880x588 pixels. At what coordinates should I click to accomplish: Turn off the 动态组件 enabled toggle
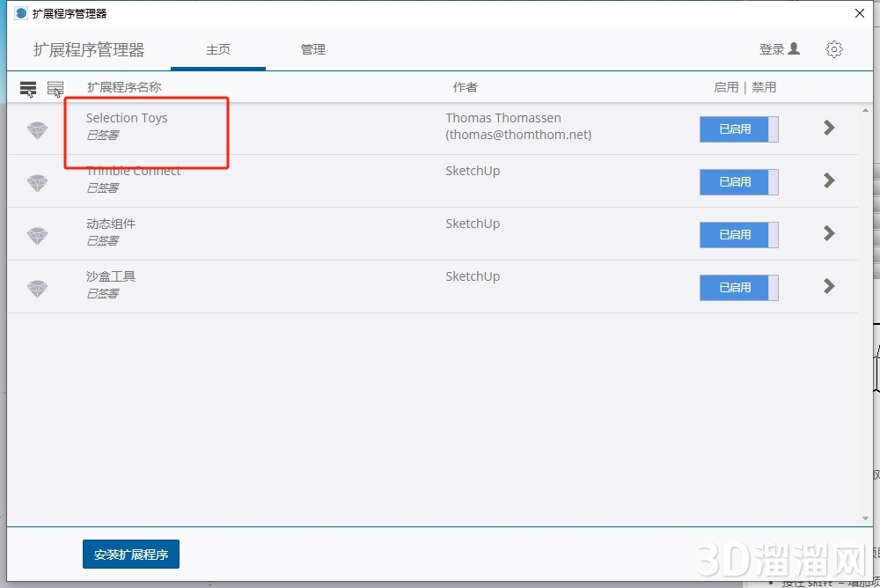(738, 235)
